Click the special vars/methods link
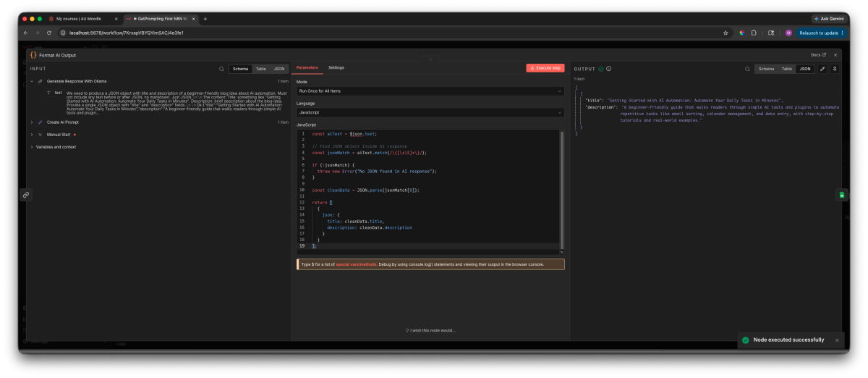The image size is (868, 378). (357, 264)
